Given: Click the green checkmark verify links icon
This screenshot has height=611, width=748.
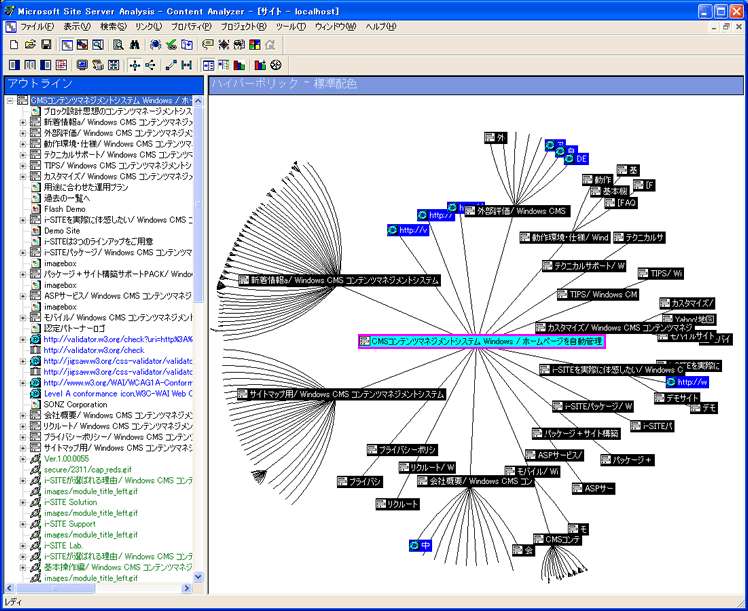Looking at the screenshot, I should tap(171, 45).
